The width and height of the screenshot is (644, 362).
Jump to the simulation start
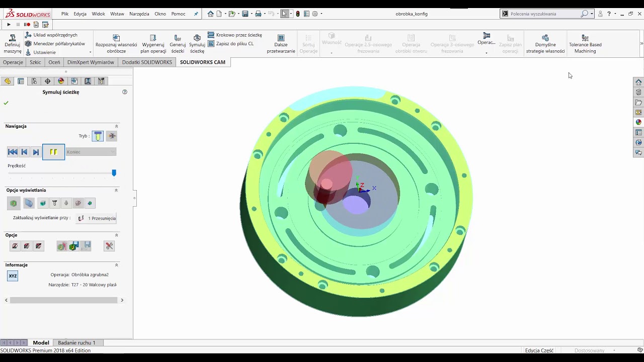[13, 152]
